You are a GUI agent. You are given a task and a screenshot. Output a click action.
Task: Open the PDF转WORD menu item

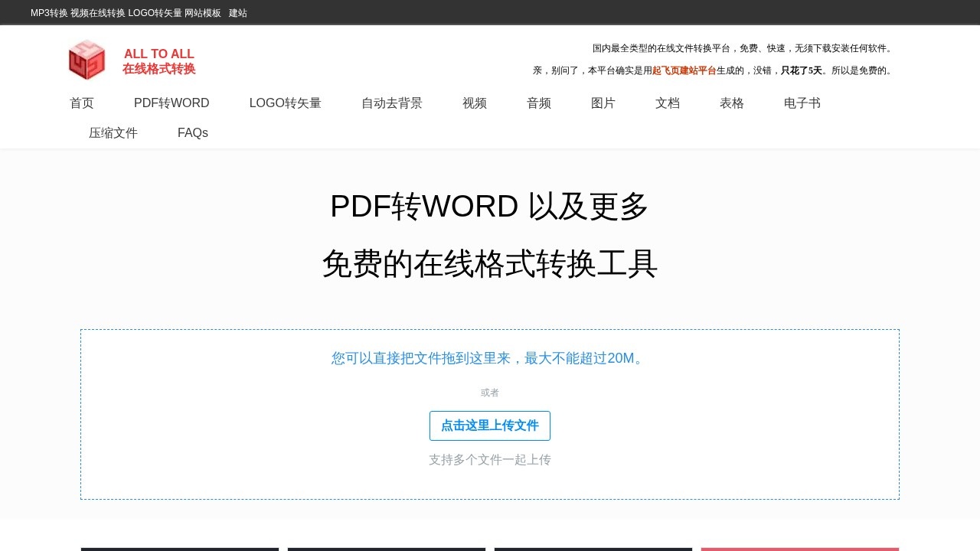point(171,103)
